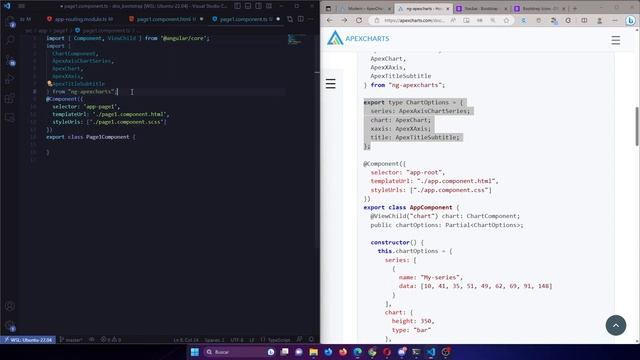Viewport: 640px width, 360px height.
Task: Toggle panel layout icon in title bar
Action: coord(248,6)
